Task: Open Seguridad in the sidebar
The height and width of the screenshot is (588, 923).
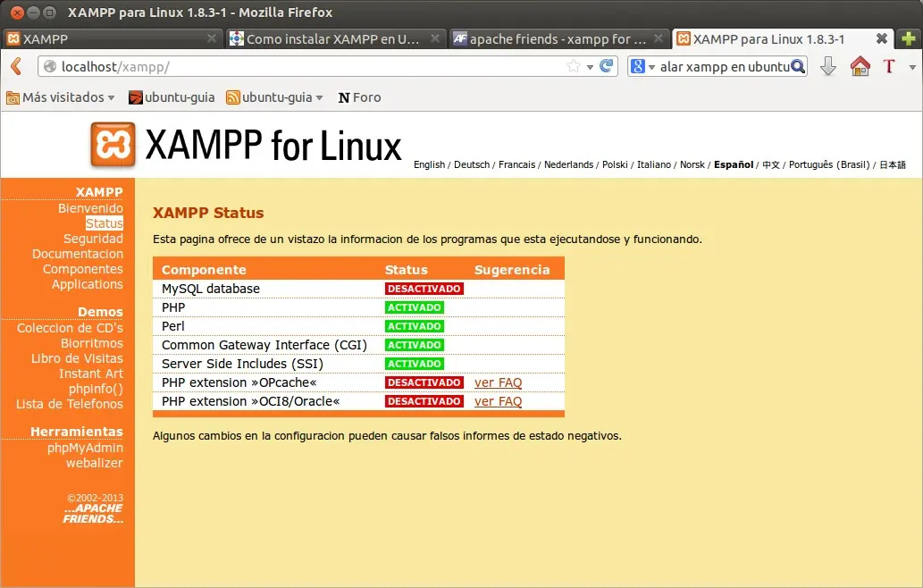Action: (x=94, y=239)
